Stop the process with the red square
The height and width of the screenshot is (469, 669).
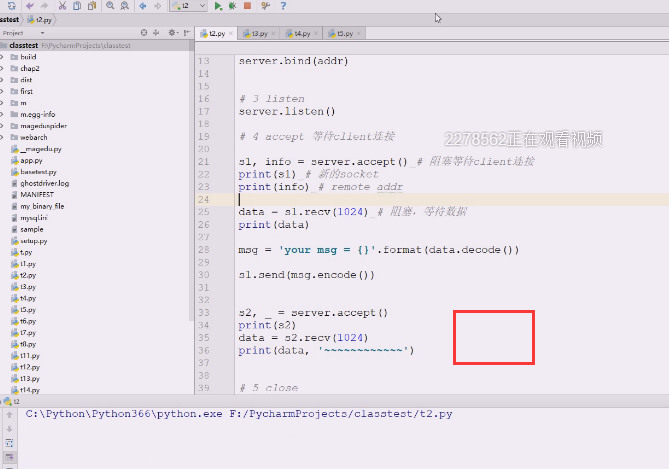247,6
